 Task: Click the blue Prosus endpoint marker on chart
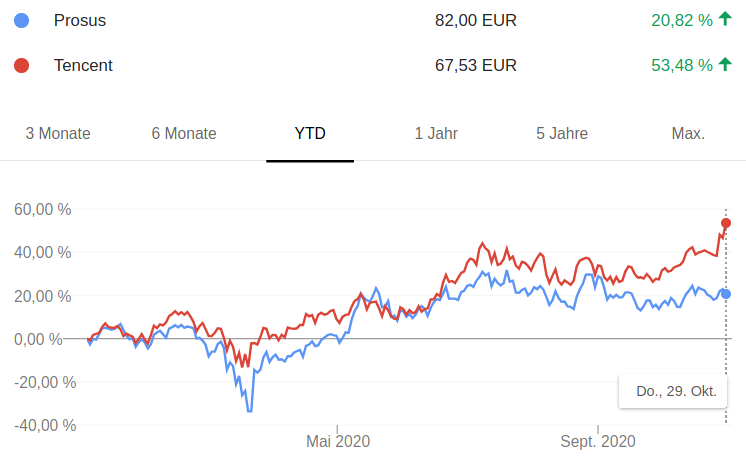(726, 294)
